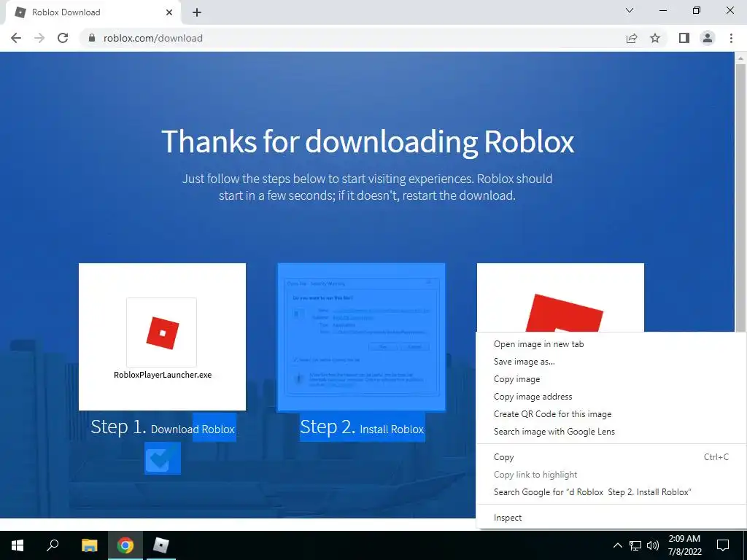Screen dimensions: 747x560
Task: Close the Roblox Download tab
Action: tap(169, 13)
